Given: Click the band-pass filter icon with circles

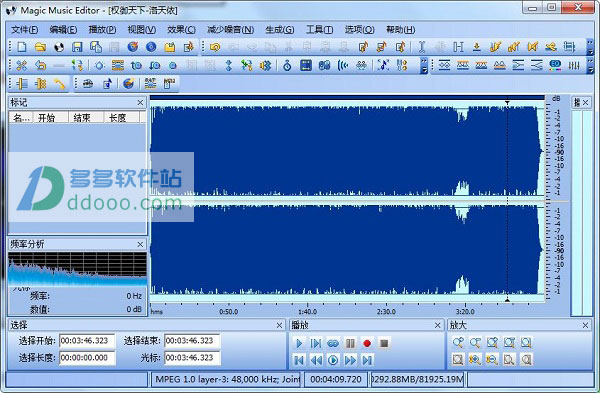Looking at the screenshot, I should [x=444, y=65].
